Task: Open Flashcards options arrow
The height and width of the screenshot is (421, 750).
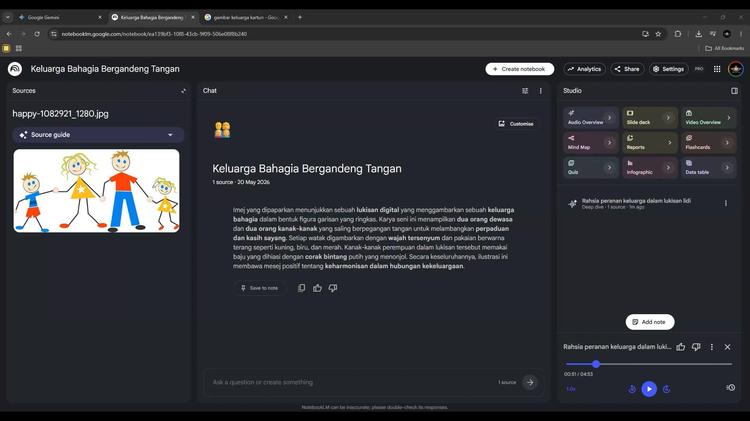Action: pyautogui.click(x=727, y=143)
